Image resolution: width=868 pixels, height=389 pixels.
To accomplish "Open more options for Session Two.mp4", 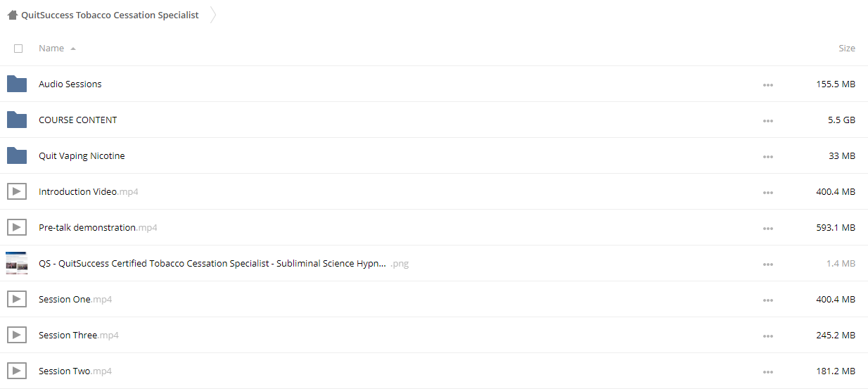I will (x=767, y=371).
